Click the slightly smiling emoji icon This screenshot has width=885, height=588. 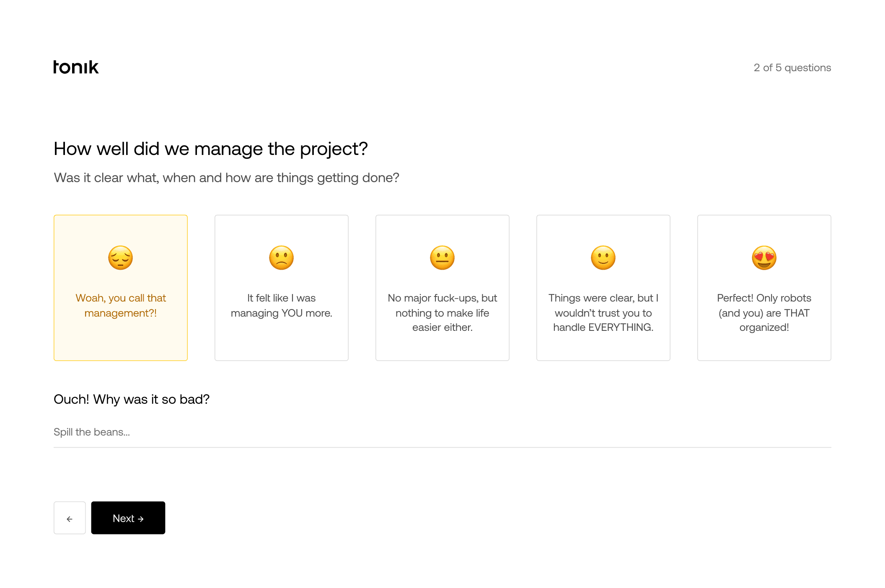[x=603, y=258]
